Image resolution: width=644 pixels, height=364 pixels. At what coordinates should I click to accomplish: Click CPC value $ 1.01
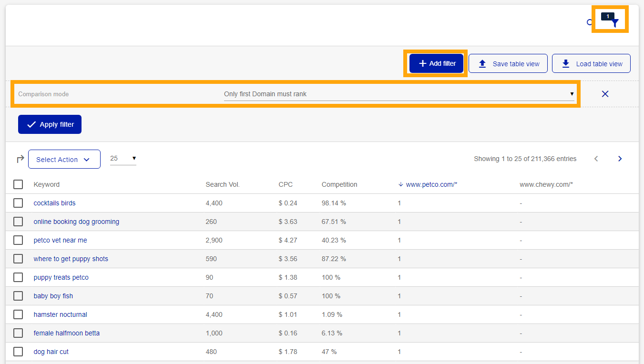pos(288,314)
